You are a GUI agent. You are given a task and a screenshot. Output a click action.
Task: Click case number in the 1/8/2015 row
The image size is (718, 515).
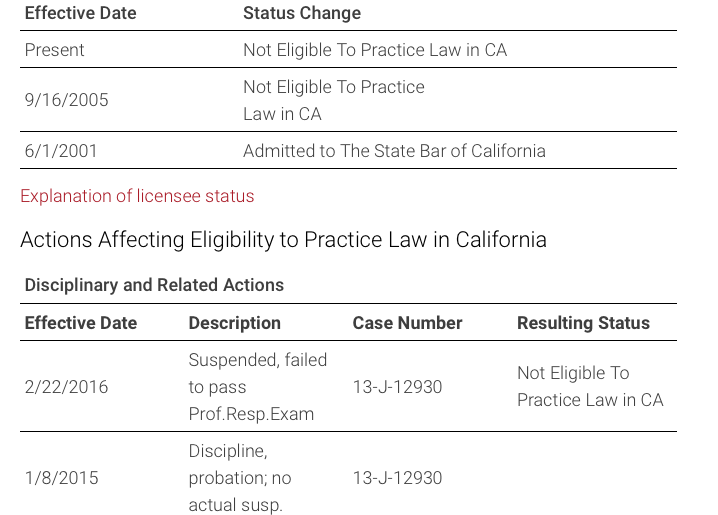(x=397, y=478)
